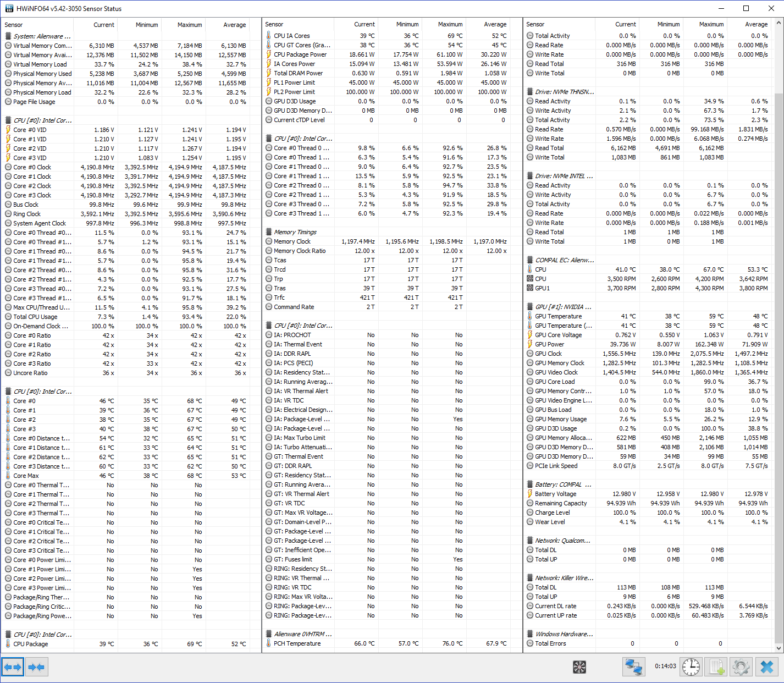Open remote monitoring network computers icon

[x=633, y=667]
